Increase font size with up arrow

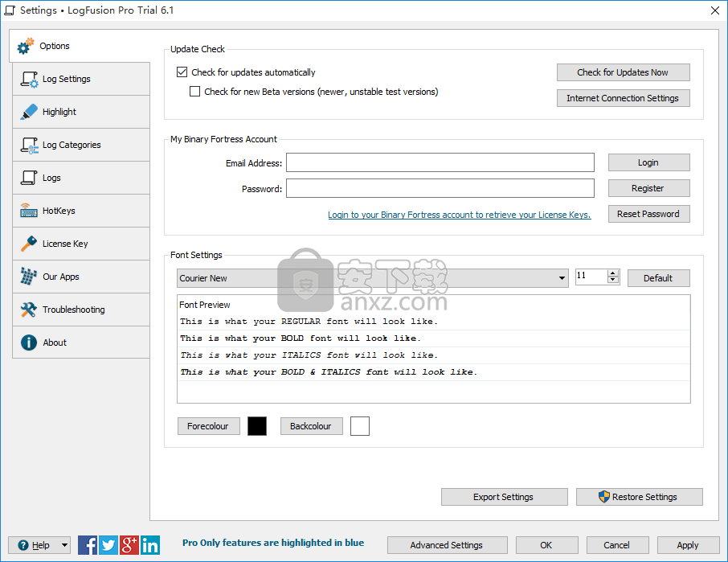(613, 273)
